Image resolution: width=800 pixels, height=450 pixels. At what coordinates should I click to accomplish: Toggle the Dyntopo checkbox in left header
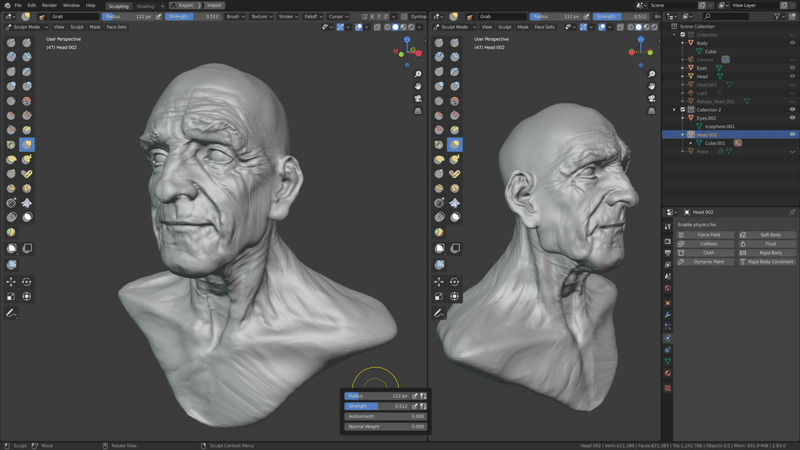404,16
